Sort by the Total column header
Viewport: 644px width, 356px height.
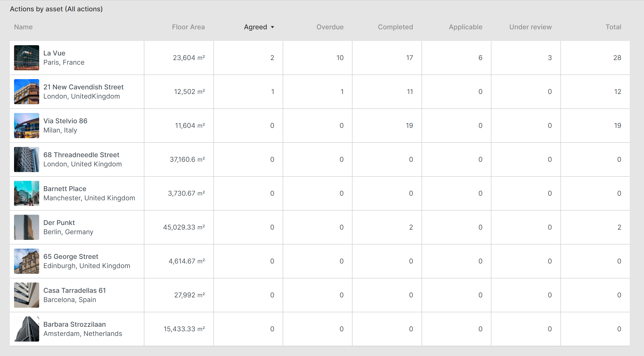(x=613, y=27)
